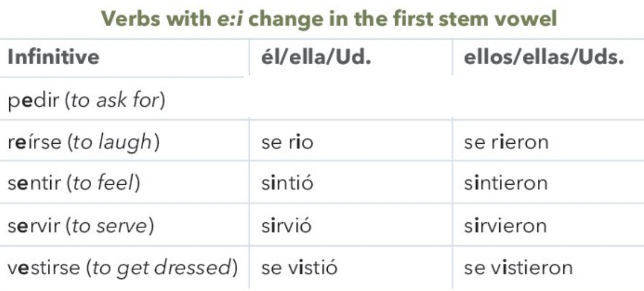Click the table title about e:i change
644x291 pixels.
click(328, 19)
